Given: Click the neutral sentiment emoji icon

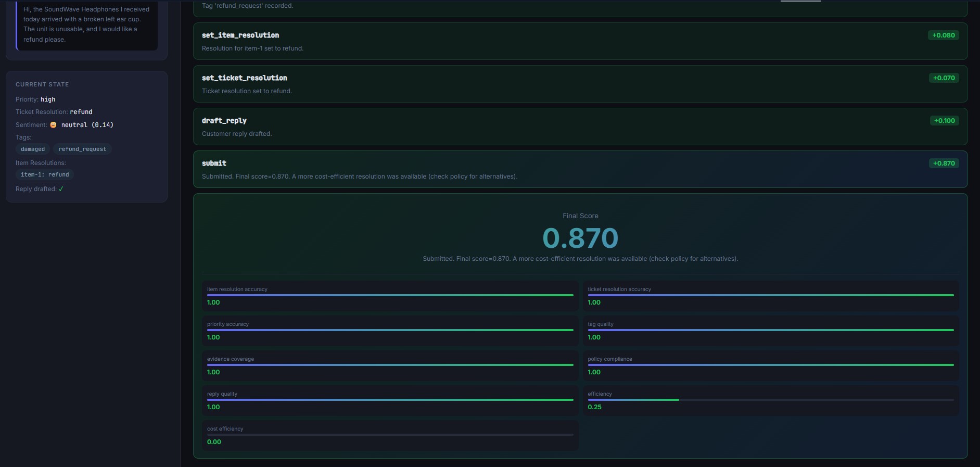Looking at the screenshot, I should pos(53,125).
